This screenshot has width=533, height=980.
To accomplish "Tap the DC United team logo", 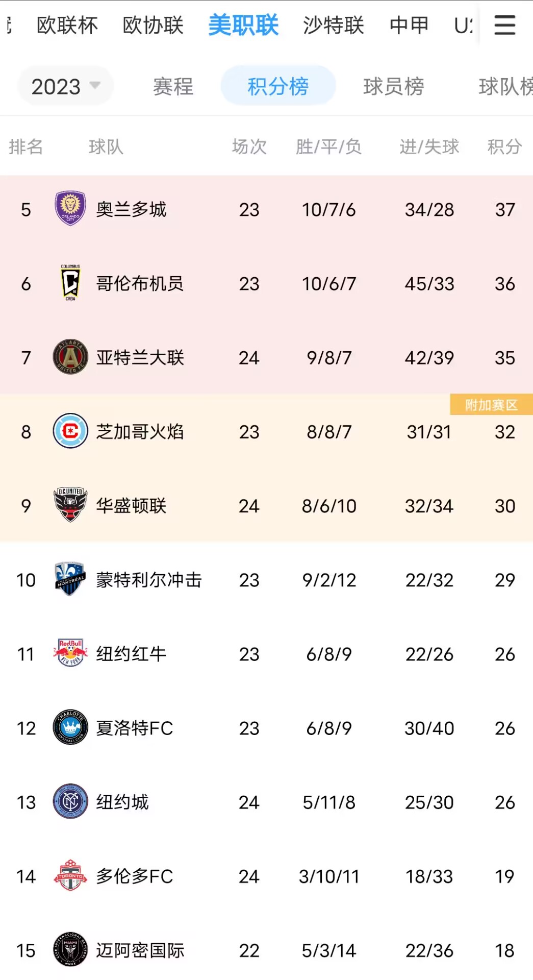I will click(70, 505).
